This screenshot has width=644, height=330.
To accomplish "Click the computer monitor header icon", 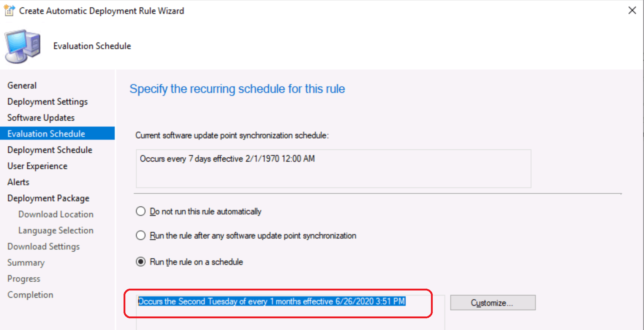I will pyautogui.click(x=23, y=46).
